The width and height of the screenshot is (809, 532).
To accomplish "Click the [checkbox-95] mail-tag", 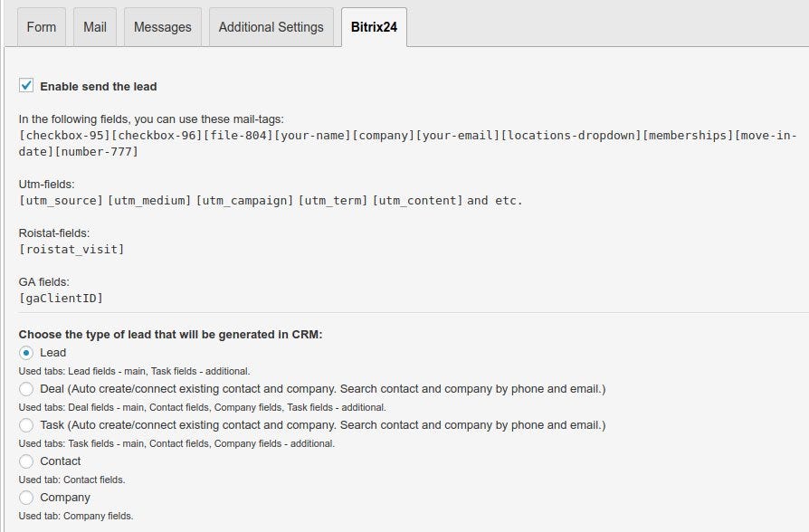I will [64, 136].
